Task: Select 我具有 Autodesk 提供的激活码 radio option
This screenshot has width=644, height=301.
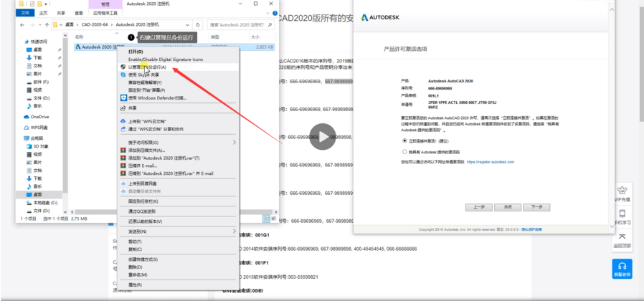Action: tap(404, 151)
